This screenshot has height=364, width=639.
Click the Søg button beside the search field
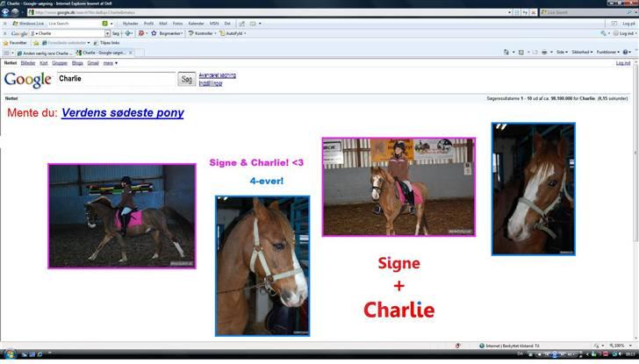[187, 79]
